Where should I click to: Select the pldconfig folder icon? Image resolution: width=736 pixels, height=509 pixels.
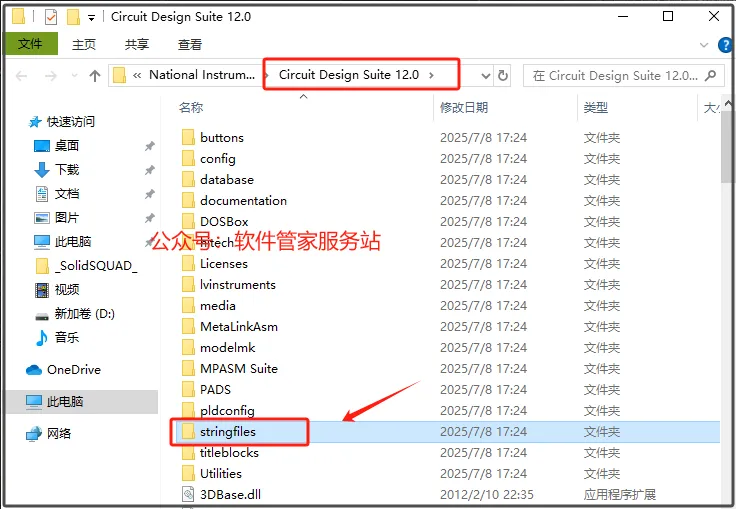tap(188, 410)
